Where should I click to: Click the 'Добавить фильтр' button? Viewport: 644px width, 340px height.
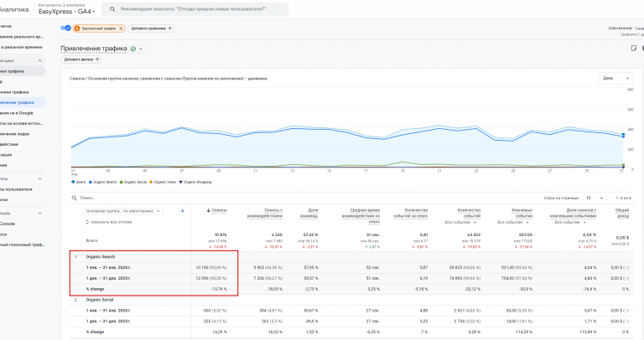[x=81, y=59]
